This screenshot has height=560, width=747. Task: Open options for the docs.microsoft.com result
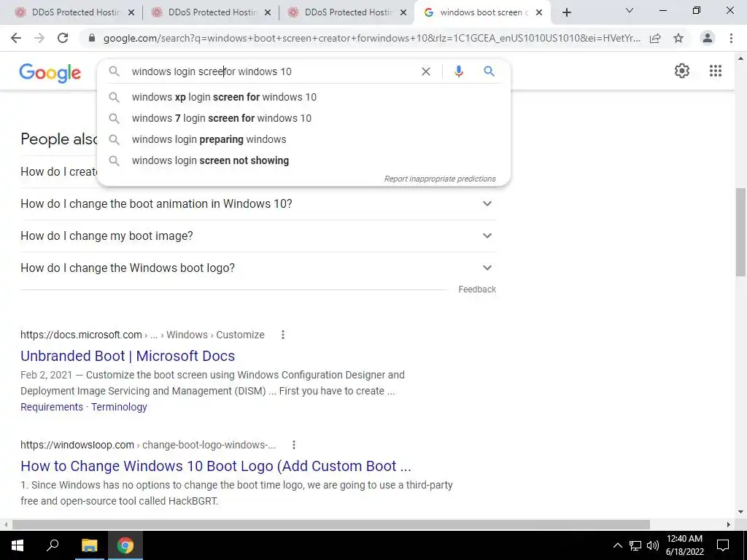coord(283,335)
